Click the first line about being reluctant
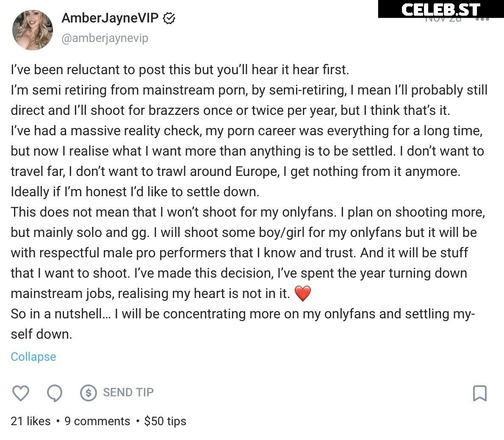 (x=180, y=70)
